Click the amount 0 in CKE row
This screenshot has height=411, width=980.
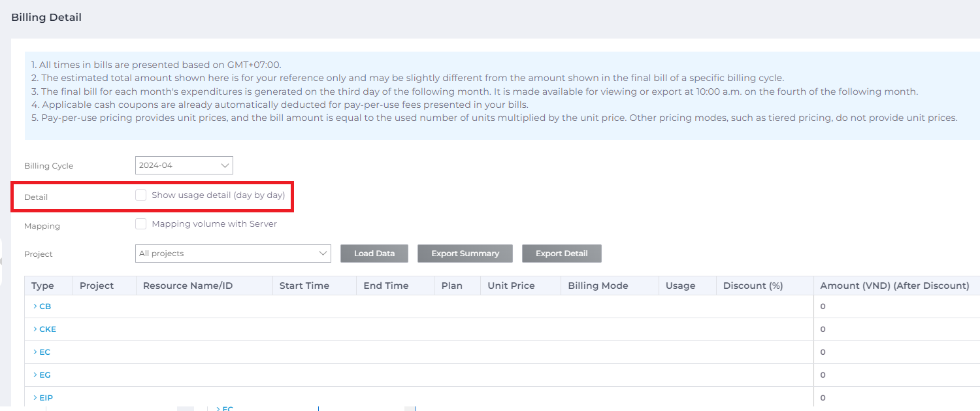(x=823, y=329)
